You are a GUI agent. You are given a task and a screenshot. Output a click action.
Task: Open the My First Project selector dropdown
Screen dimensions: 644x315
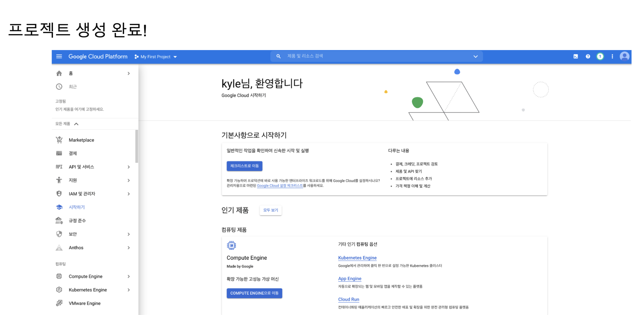click(x=156, y=57)
